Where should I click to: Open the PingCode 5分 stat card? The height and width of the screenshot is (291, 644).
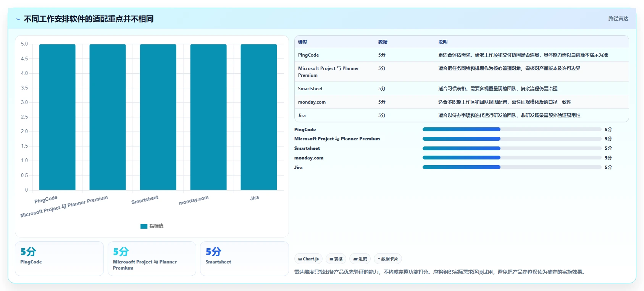pyautogui.click(x=59, y=258)
